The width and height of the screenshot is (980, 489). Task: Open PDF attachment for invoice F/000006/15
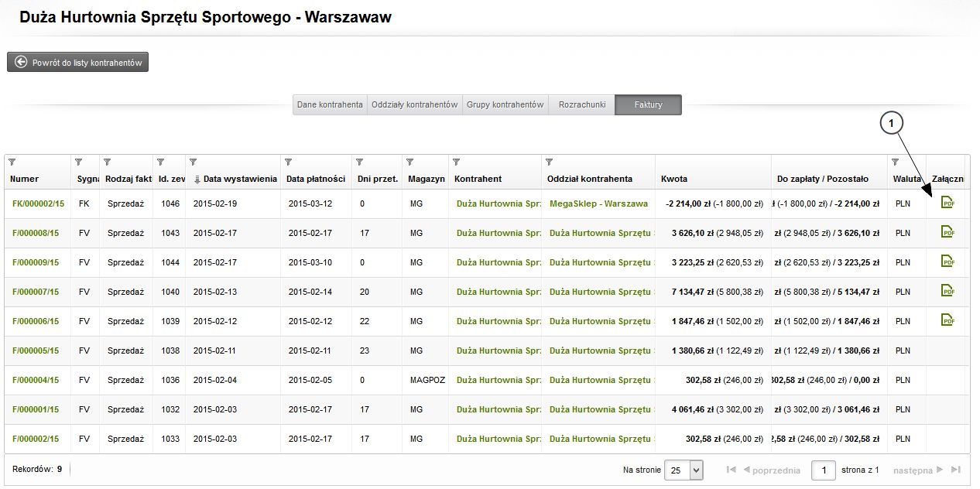click(x=947, y=320)
